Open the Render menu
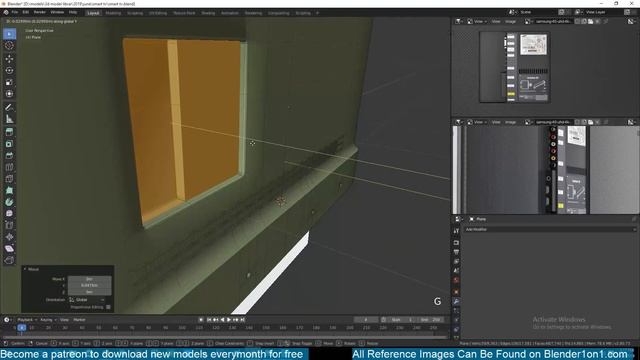The image size is (640, 360). (40, 13)
